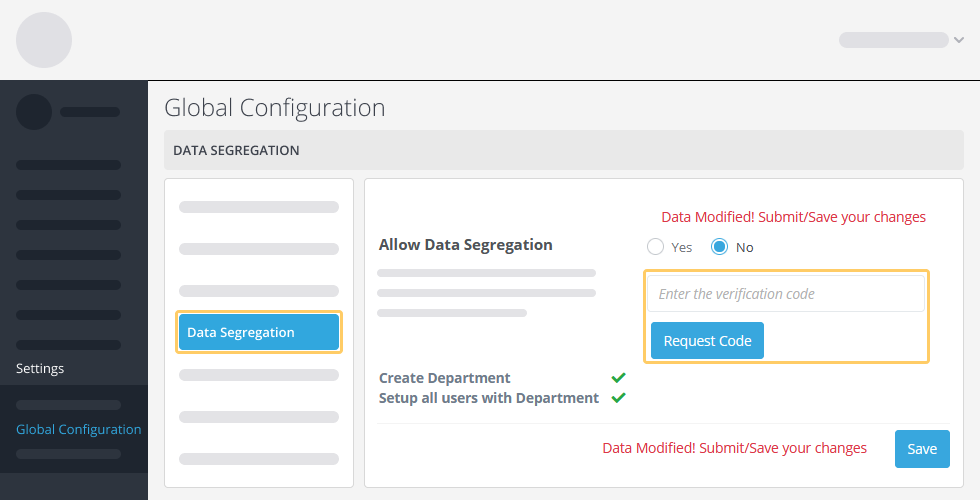Open the user name placeholder menu
980x500 pixels.
pyautogui.click(x=894, y=40)
